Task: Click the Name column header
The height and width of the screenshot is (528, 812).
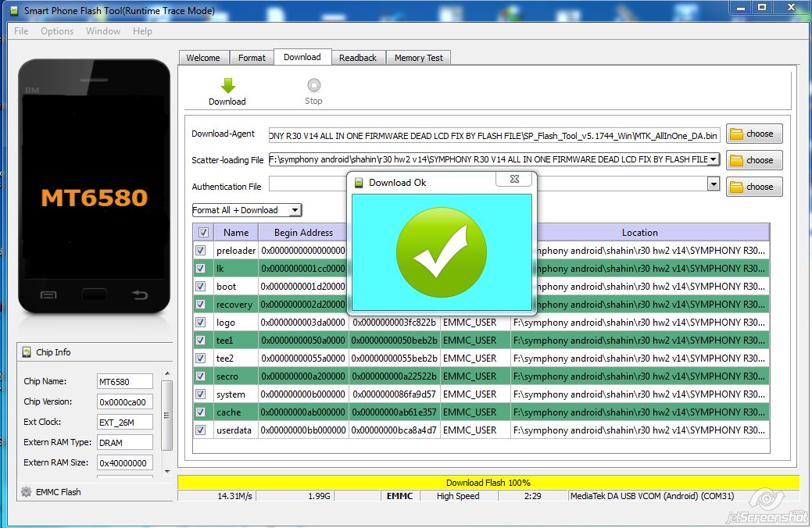Action: 236,233
